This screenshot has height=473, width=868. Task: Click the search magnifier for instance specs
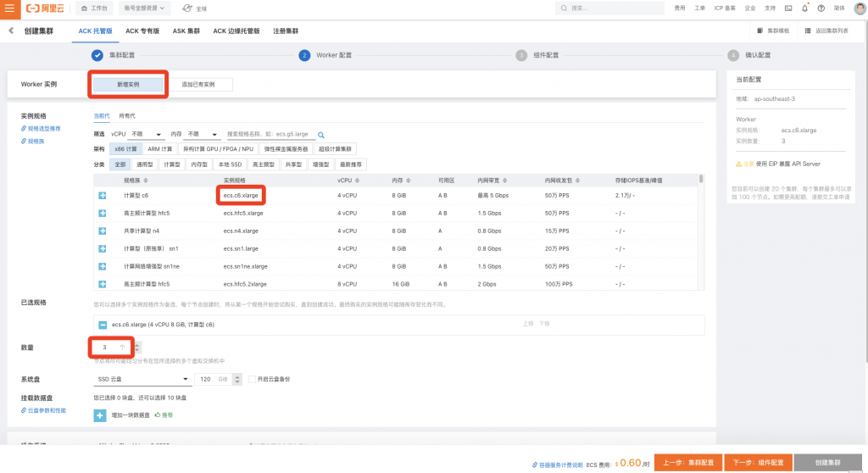[x=321, y=135]
